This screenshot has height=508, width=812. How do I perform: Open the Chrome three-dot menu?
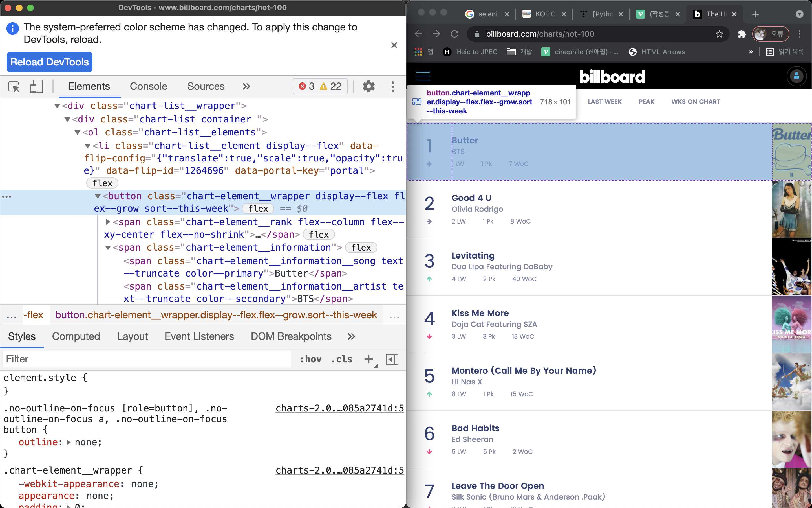pyautogui.click(x=800, y=34)
